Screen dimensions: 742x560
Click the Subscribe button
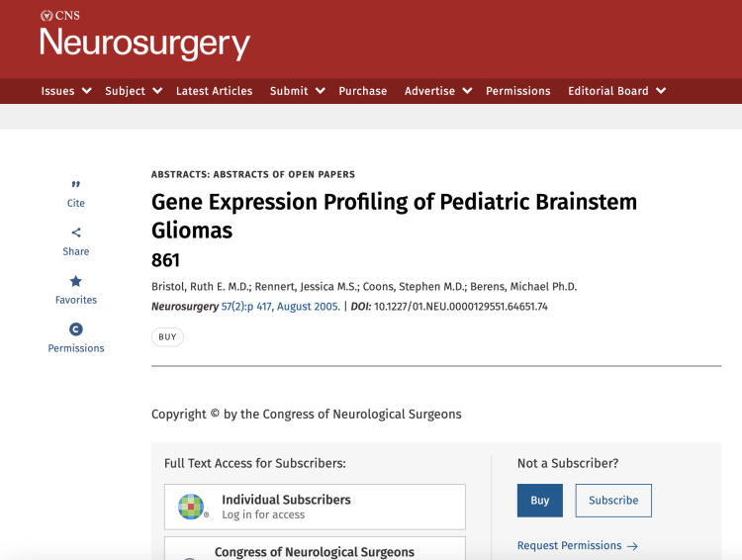(x=613, y=501)
